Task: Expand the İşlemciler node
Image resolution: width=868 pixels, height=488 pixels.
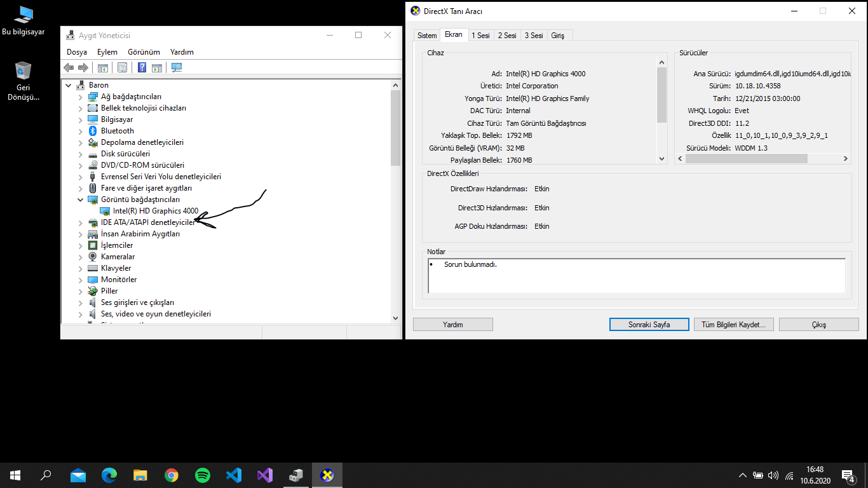Action: coord(80,245)
